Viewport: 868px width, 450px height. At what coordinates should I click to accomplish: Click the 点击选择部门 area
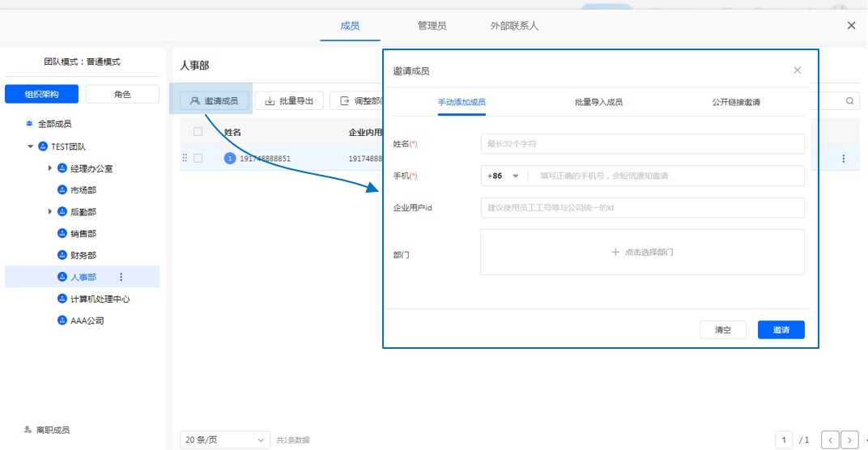[x=642, y=253]
